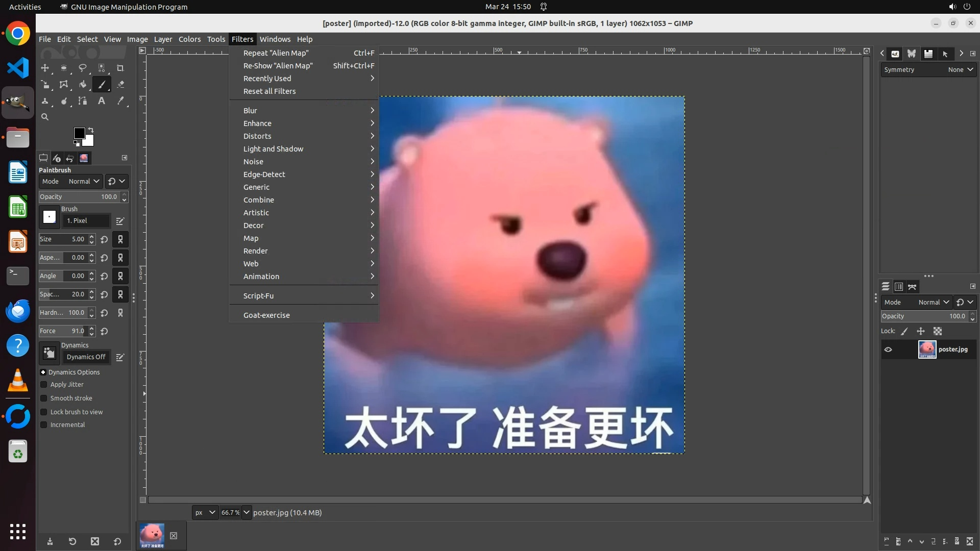
Task: Enable the Smooth stroke checkbox
Action: (44, 398)
